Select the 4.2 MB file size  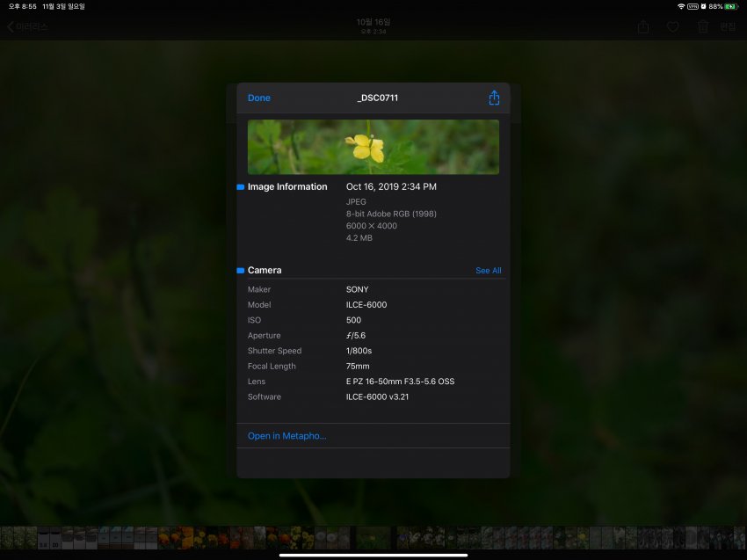click(x=359, y=238)
